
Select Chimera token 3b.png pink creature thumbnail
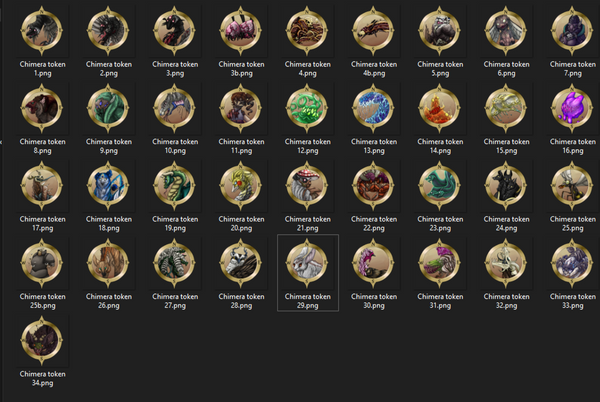click(x=241, y=31)
